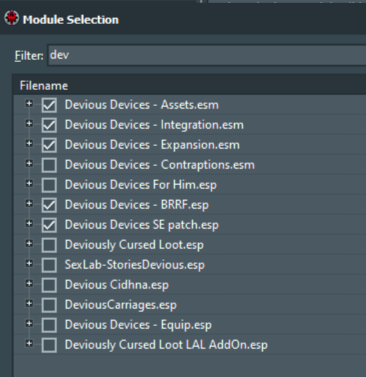Select DeviousCarriages.esp checkbox

(49, 305)
